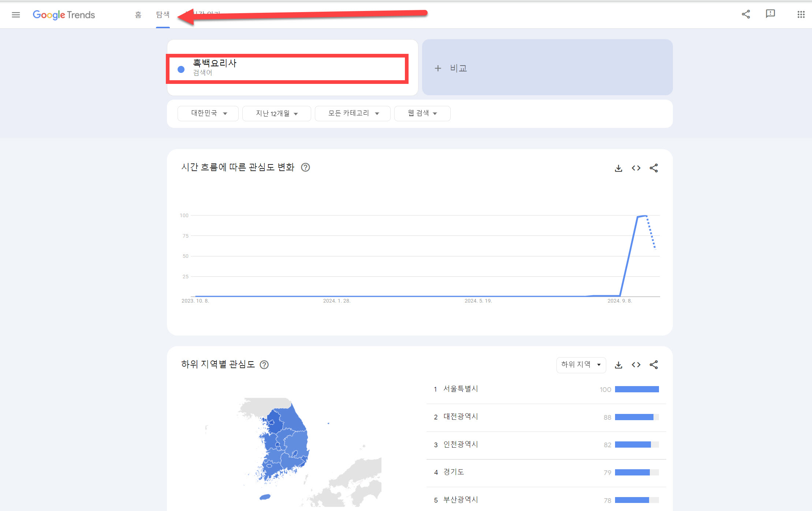Open help for 시간 흐름에 따른 관심도 변화
812x511 pixels.
(305, 167)
